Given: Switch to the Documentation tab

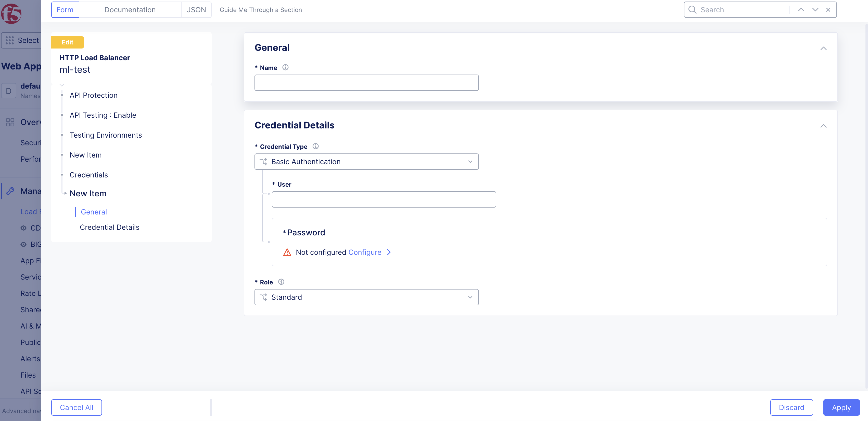Looking at the screenshot, I should (130, 9).
